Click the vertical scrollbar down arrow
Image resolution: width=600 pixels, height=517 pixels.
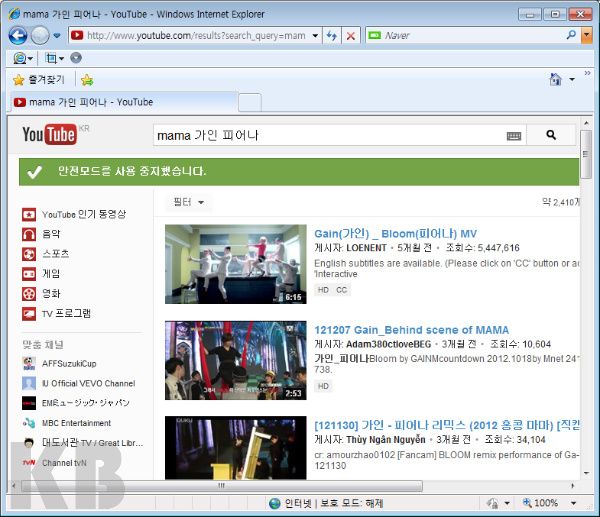point(586,473)
